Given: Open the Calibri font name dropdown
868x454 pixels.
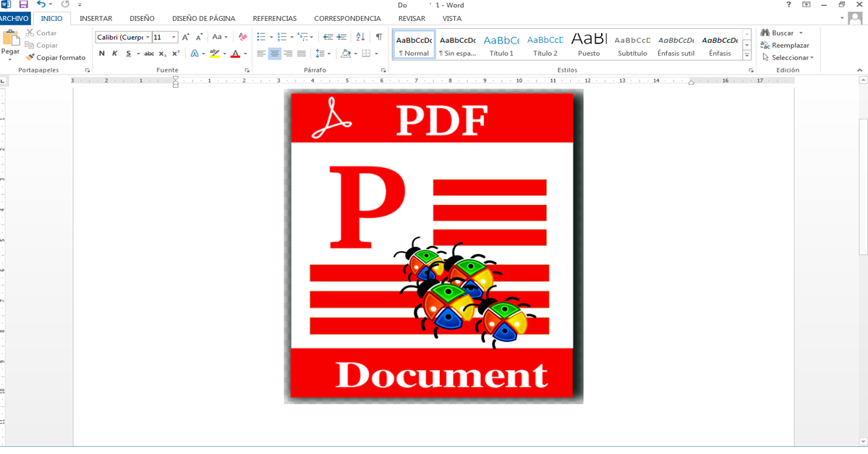Looking at the screenshot, I should 148,37.
